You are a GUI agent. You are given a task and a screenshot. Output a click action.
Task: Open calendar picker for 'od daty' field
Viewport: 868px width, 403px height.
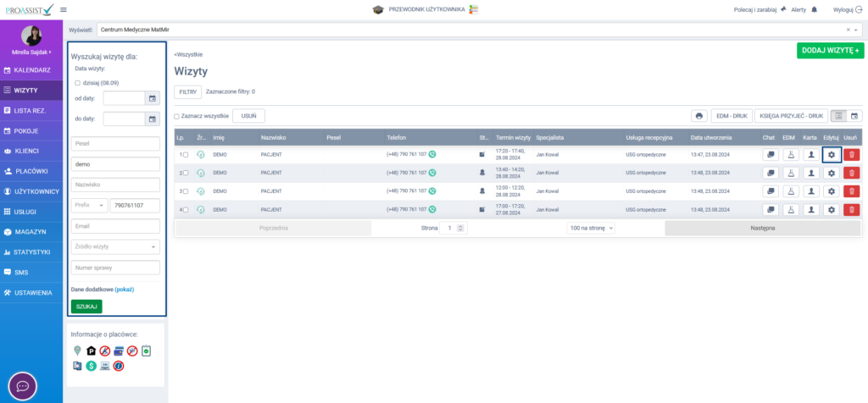point(153,98)
